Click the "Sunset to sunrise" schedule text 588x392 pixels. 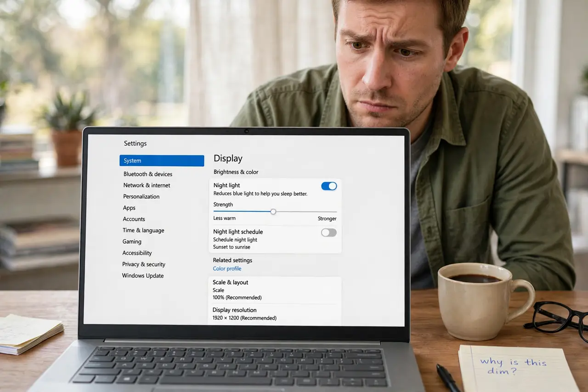tap(232, 247)
